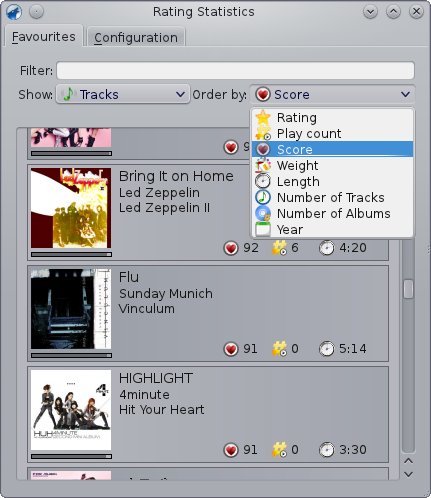Click play count icon on Bring It on Home
This screenshot has height=498, width=431.
point(279,248)
